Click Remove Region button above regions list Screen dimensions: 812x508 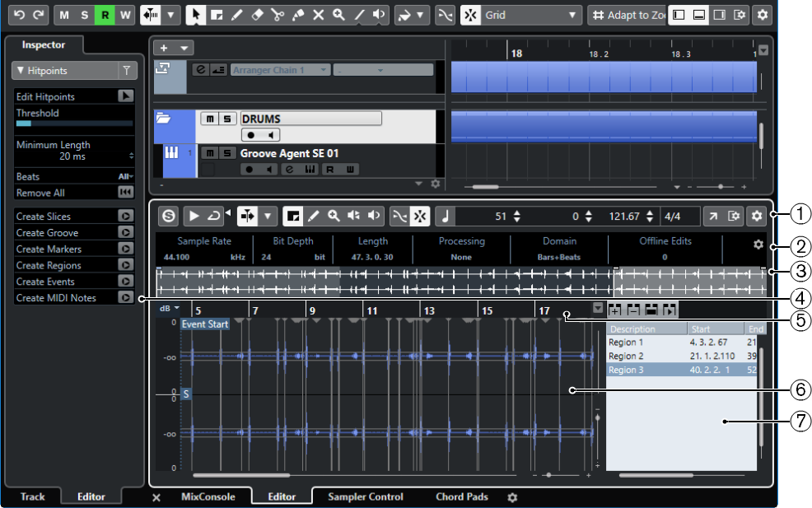coord(633,310)
